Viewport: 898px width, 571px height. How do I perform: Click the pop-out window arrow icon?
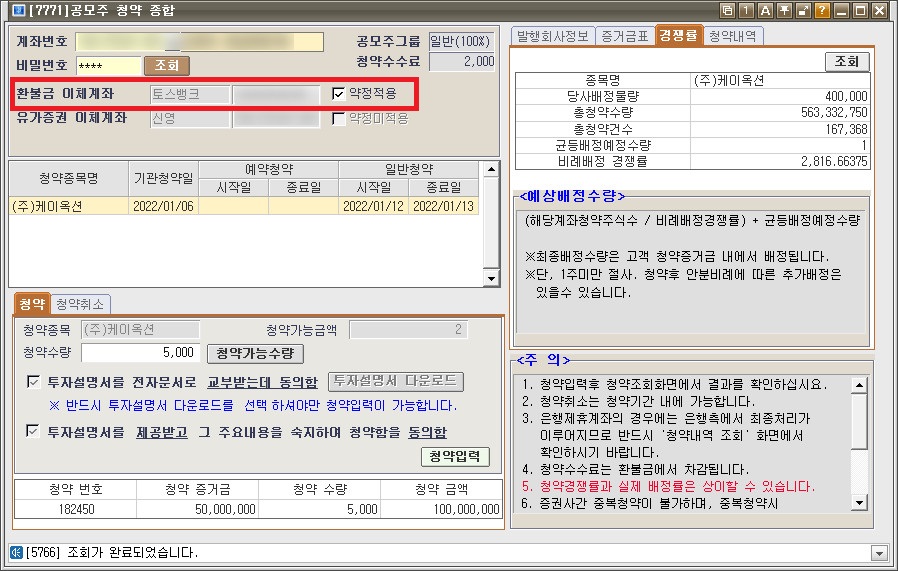(803, 10)
